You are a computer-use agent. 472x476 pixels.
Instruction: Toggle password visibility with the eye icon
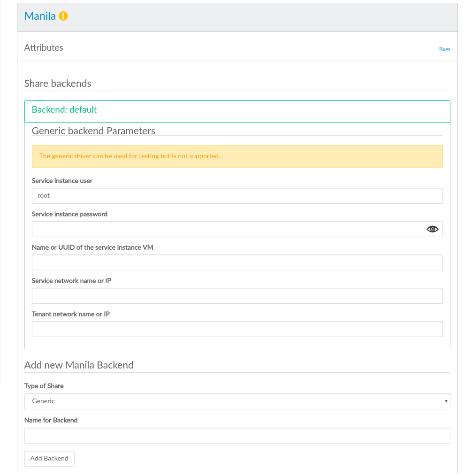coord(432,229)
